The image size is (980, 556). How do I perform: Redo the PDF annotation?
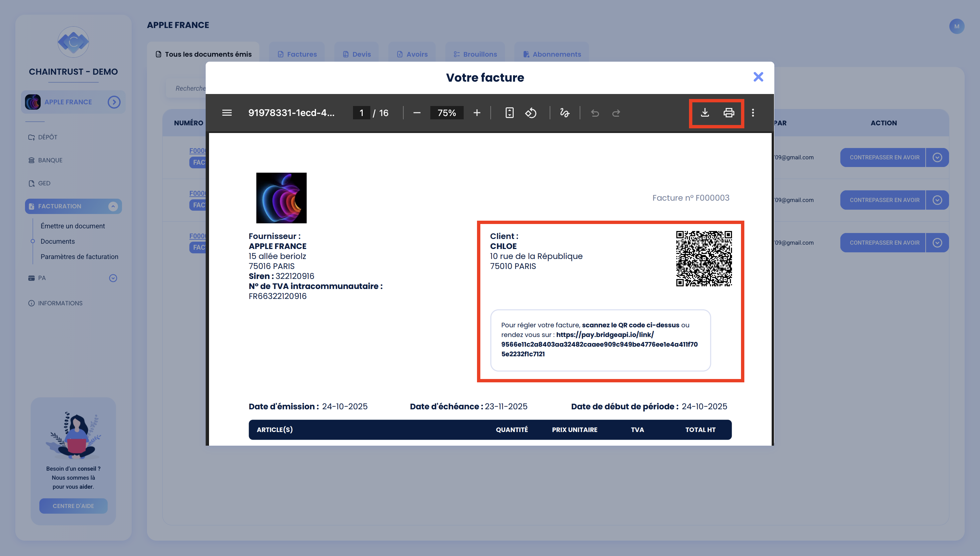(x=616, y=113)
